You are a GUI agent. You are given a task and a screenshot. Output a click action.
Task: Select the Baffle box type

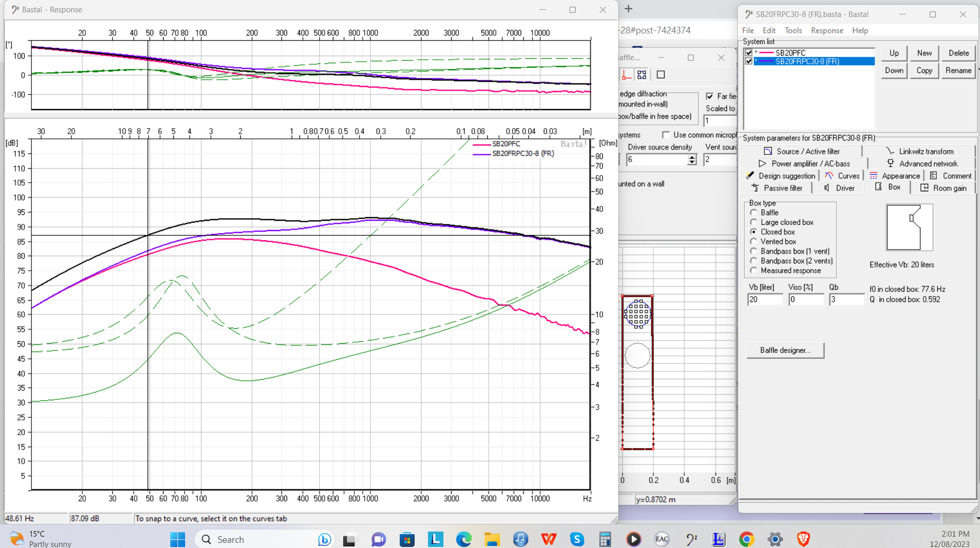pyautogui.click(x=754, y=213)
